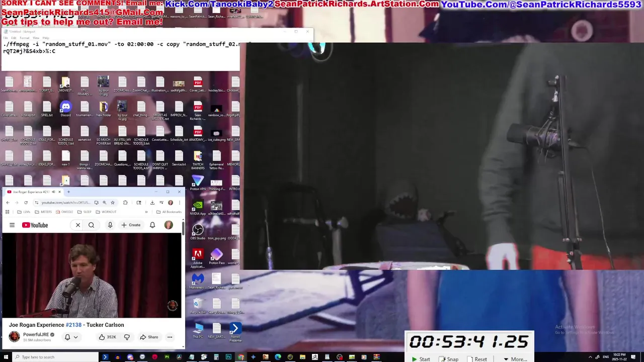Open Chrome downloads icon
This screenshot has width=644, height=362.
click(152, 203)
